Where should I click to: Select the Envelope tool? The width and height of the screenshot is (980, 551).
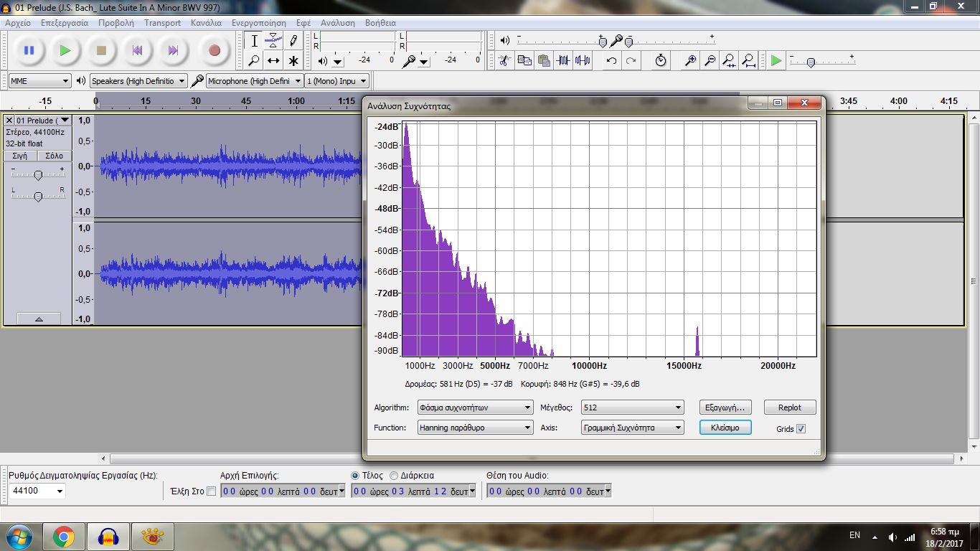pos(273,40)
